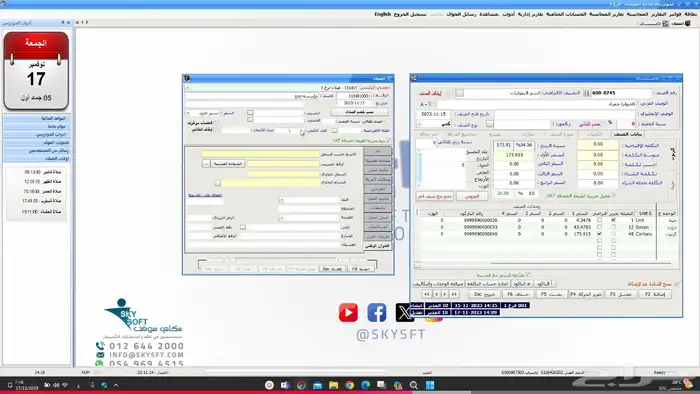Switch language via English menu item
700x394 pixels.
(x=382, y=14)
